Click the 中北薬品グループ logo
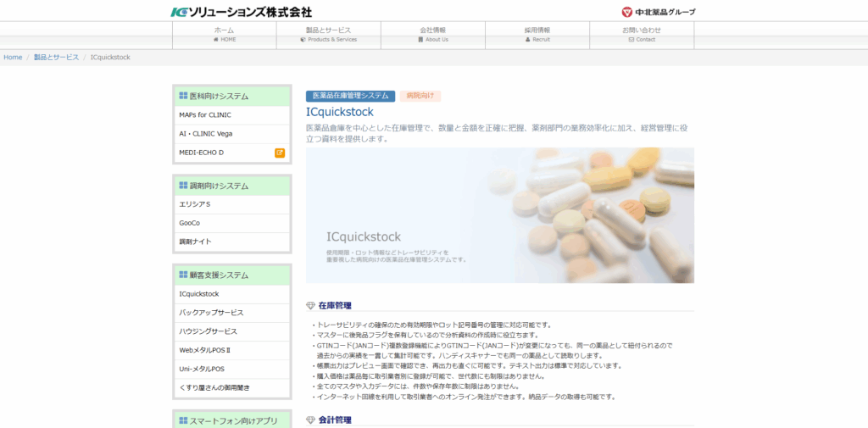 click(x=658, y=12)
